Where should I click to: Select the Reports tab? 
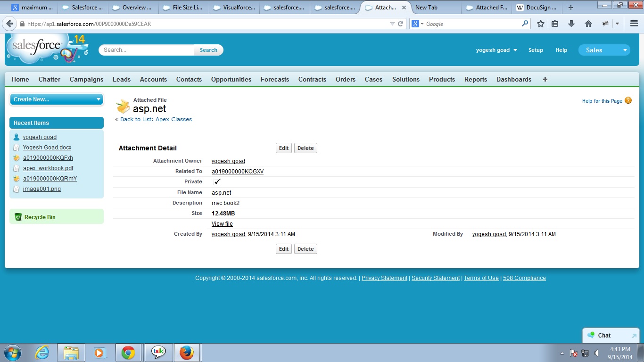click(x=476, y=79)
